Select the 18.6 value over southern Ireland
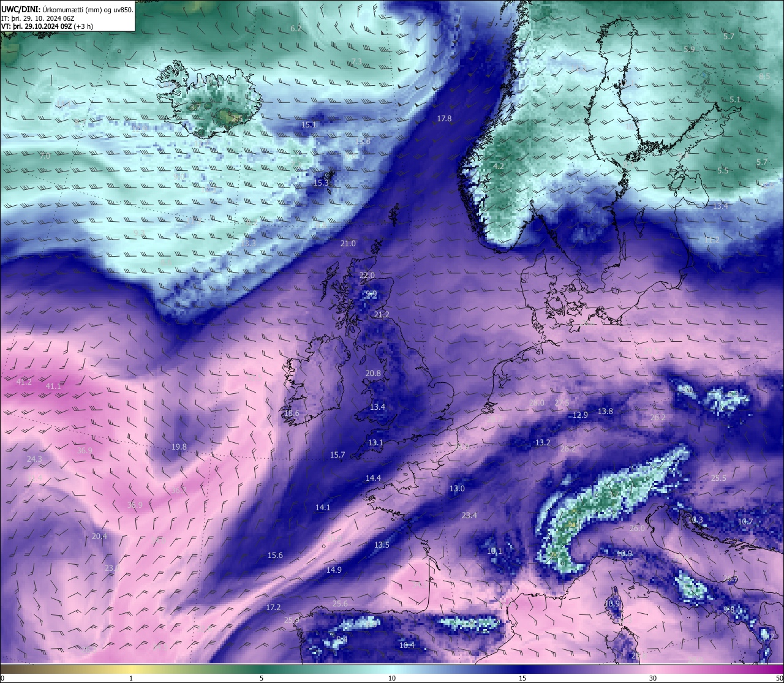This screenshot has height=683, width=784. (x=292, y=413)
